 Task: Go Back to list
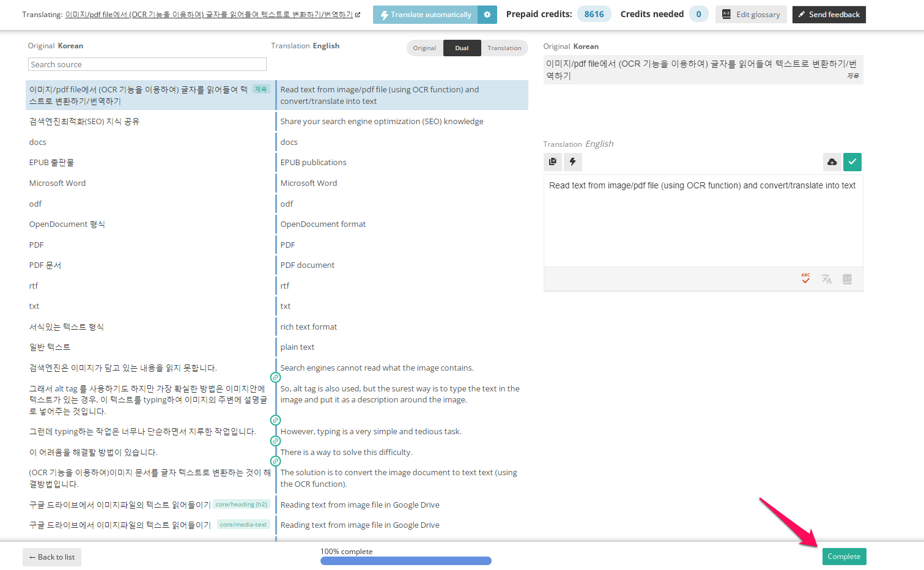52,557
